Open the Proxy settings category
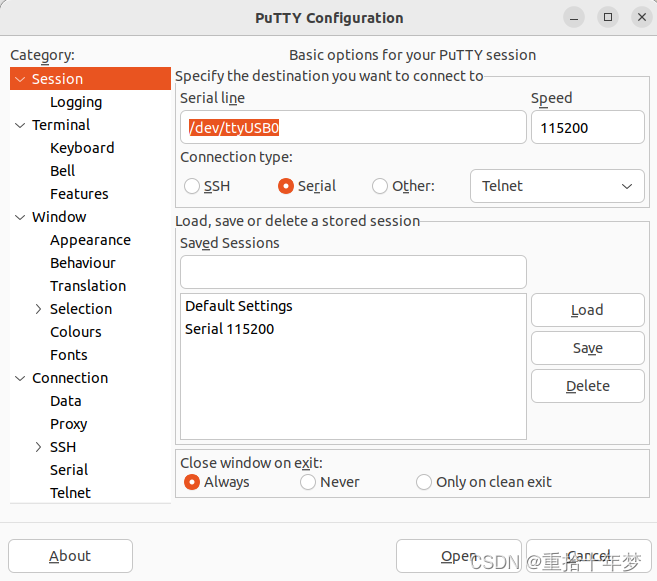 pos(69,424)
